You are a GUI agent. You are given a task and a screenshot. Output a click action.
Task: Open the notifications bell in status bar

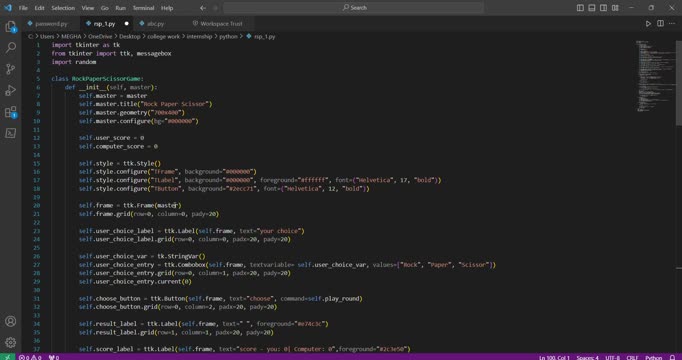pyautogui.click(x=672, y=357)
